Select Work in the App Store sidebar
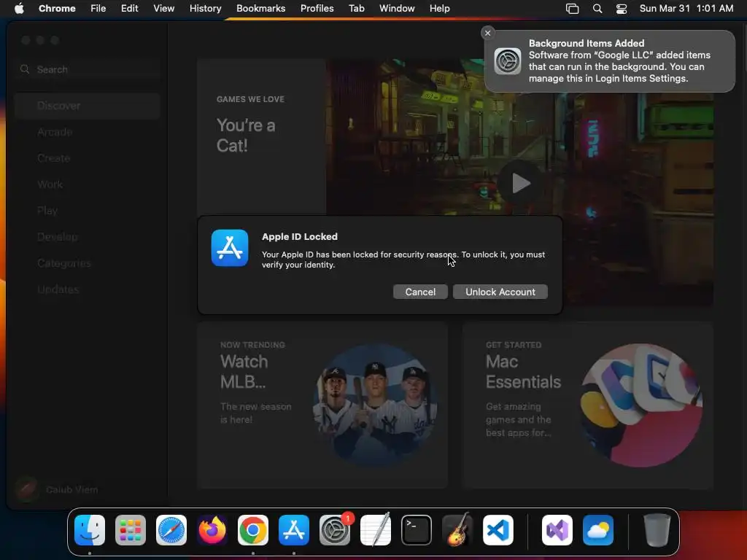 click(88, 184)
